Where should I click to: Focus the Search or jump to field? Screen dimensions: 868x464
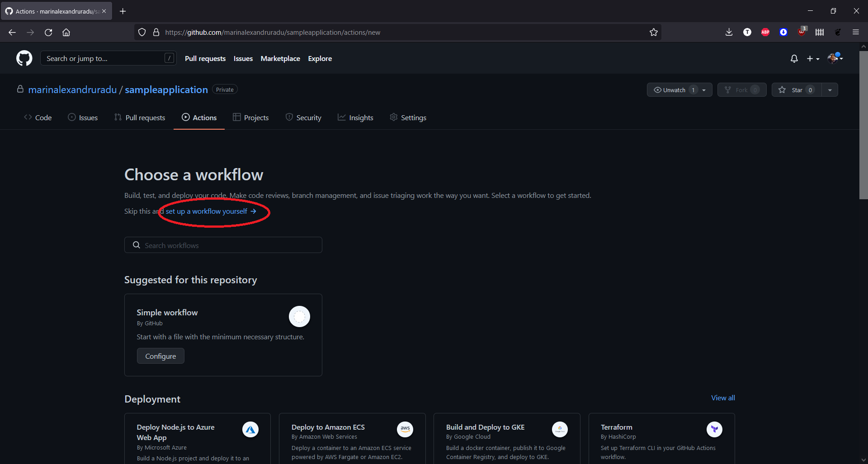(108, 58)
